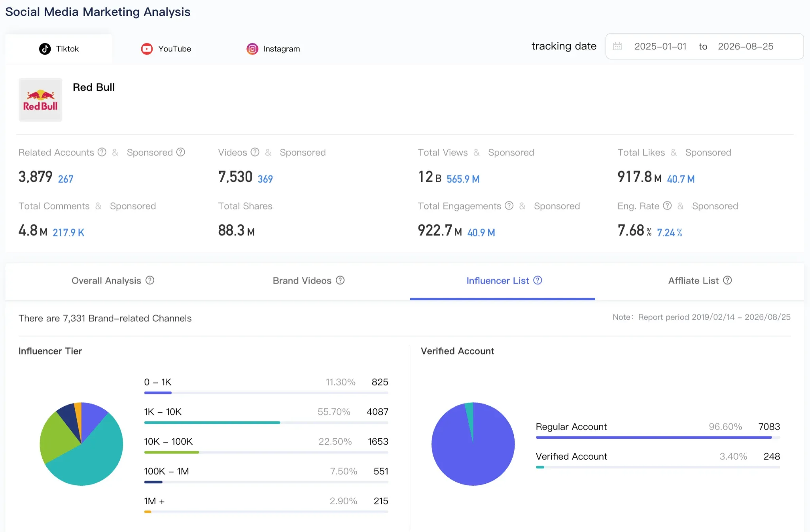810x532 pixels.
Task: Click help icon beside Overall Analysis
Action: tap(150, 280)
